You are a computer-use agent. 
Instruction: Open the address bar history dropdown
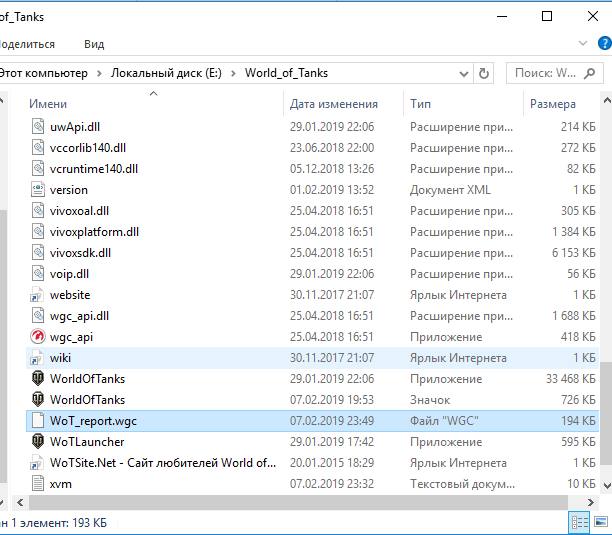pos(463,73)
